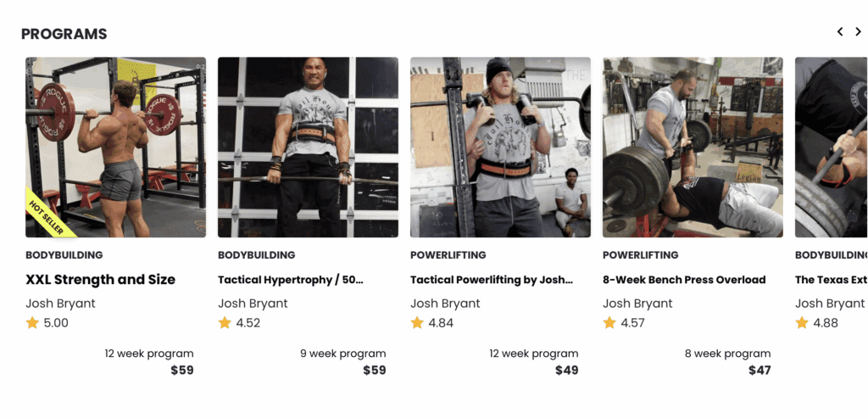Open the Tactical Hypertrophy program image
This screenshot has width=868, height=418.
(x=308, y=147)
